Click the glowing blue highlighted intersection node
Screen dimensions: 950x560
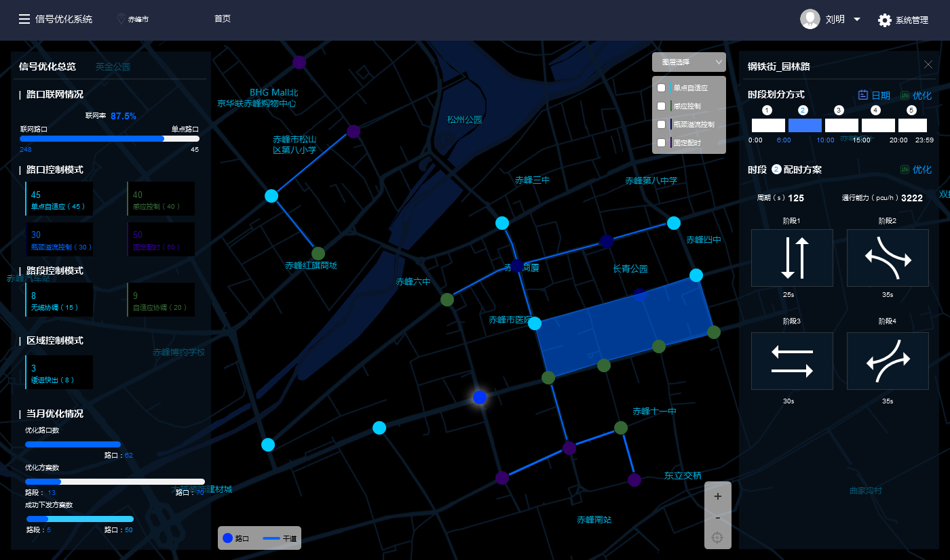click(x=480, y=397)
